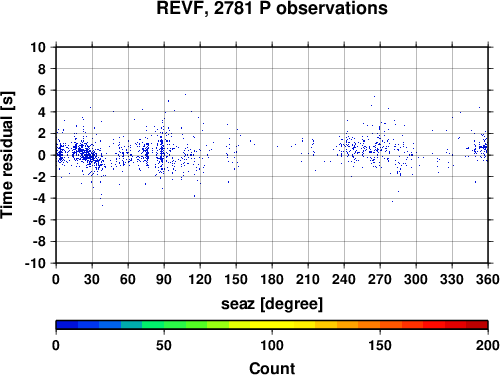Click the x-axis tick label 270
The width and height of the screenshot is (500, 375).
380,279
